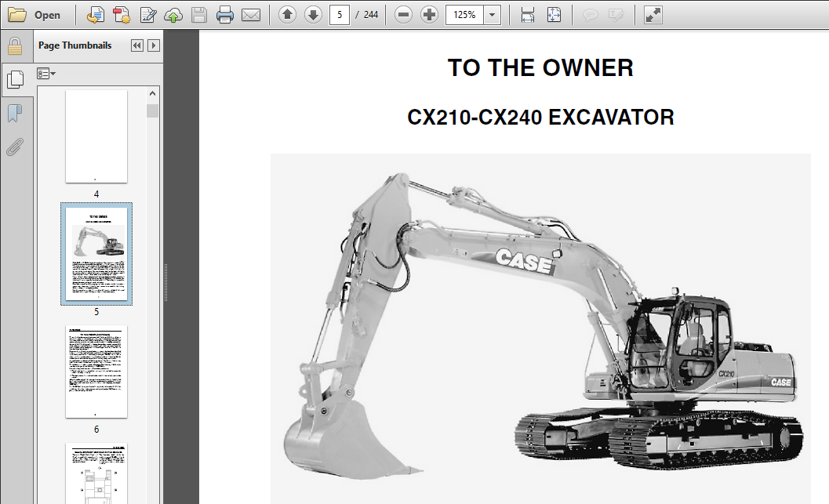Open the Attachments paperclip panel
The width and height of the screenshot is (829, 504).
(15, 147)
